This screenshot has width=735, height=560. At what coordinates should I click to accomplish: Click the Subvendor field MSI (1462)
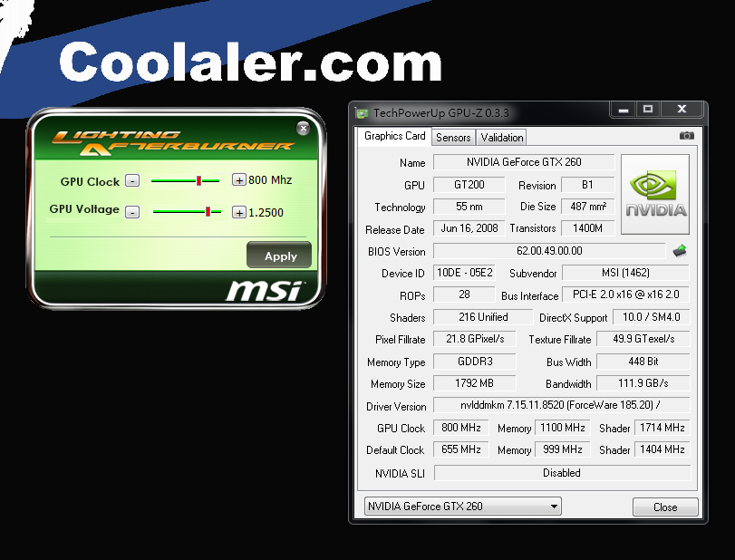[x=625, y=273]
